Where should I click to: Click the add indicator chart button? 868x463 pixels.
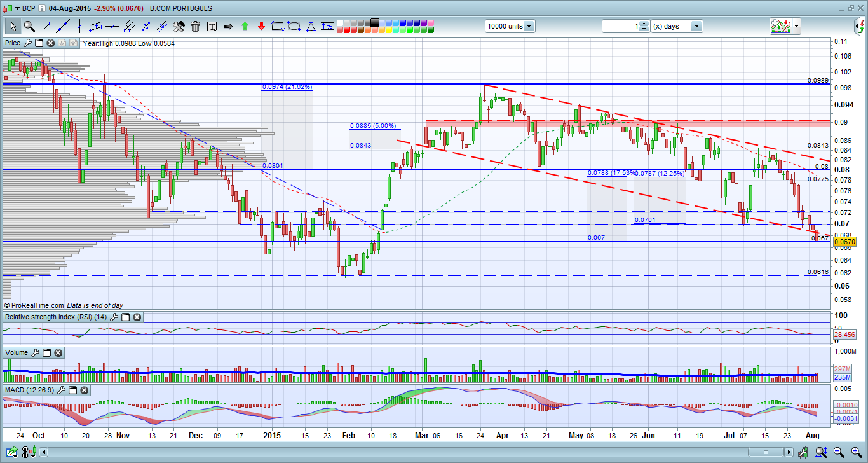(x=780, y=26)
